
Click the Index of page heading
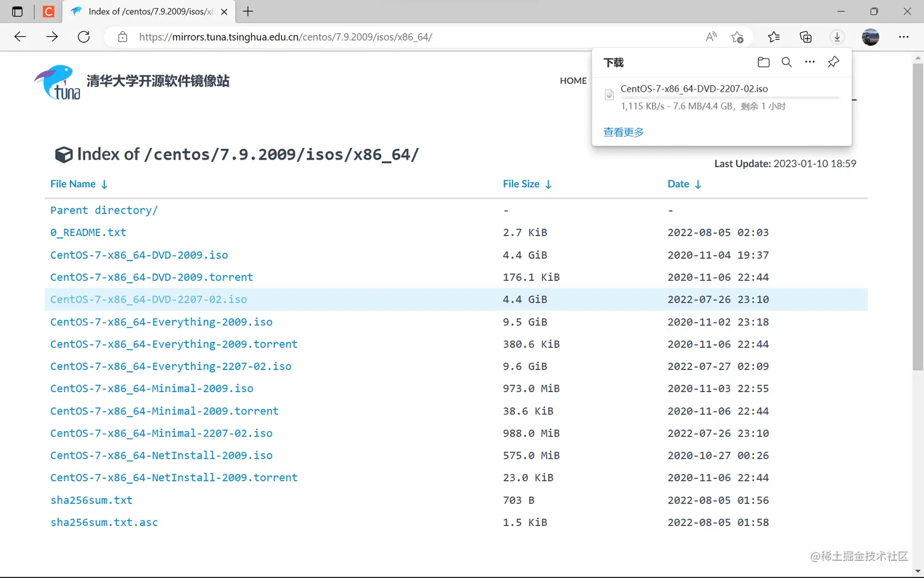tap(237, 154)
